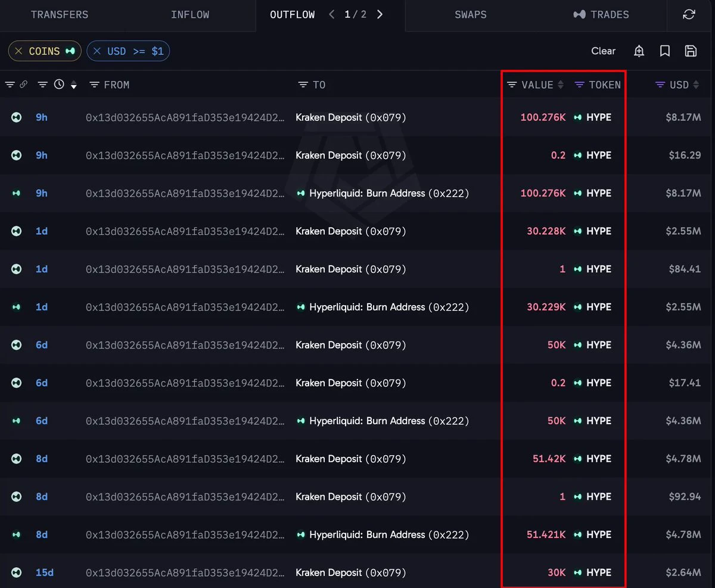Click the chain icon on the $16.29 row
This screenshot has height=588, width=715.
pyautogui.click(x=16, y=155)
